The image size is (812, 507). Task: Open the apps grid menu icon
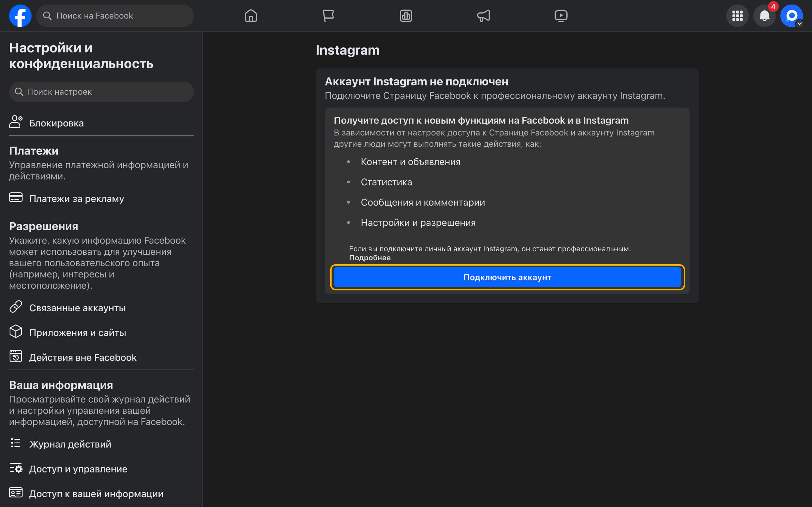point(737,16)
